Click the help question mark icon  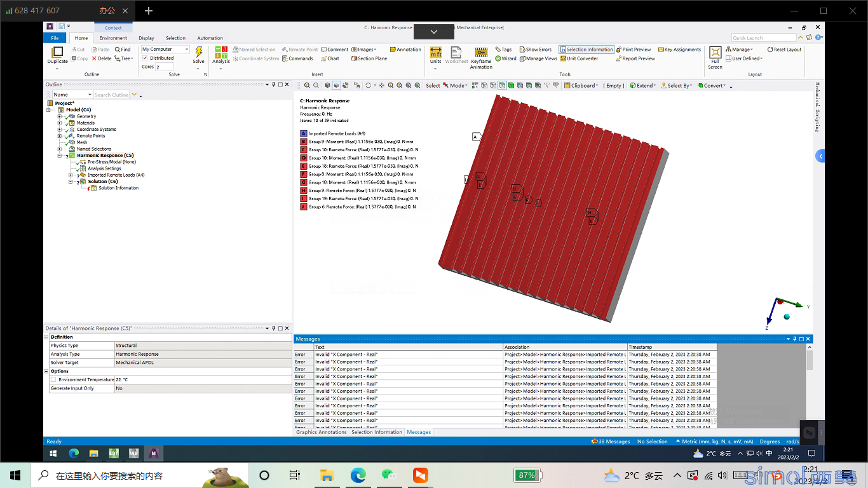pos(817,37)
